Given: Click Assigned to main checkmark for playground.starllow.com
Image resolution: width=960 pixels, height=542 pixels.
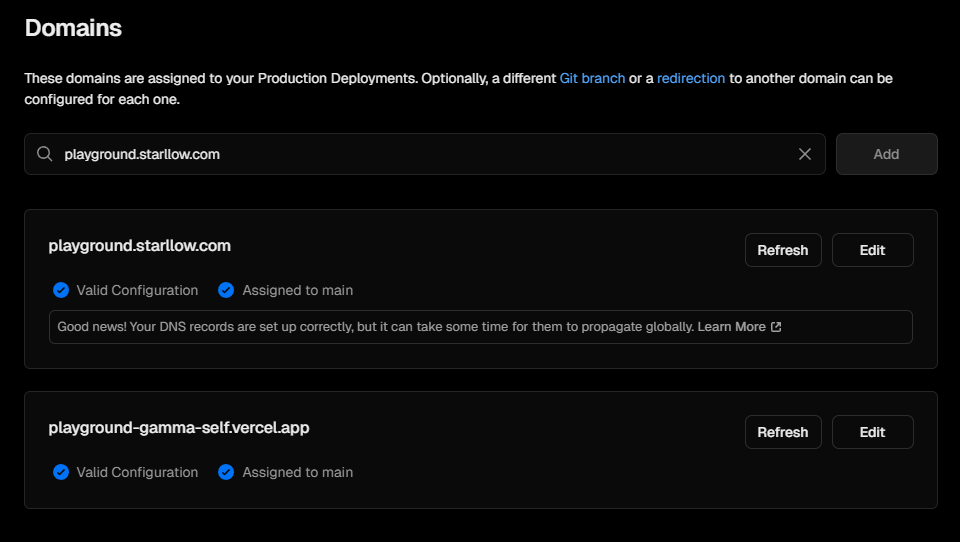Looking at the screenshot, I should coord(226,290).
